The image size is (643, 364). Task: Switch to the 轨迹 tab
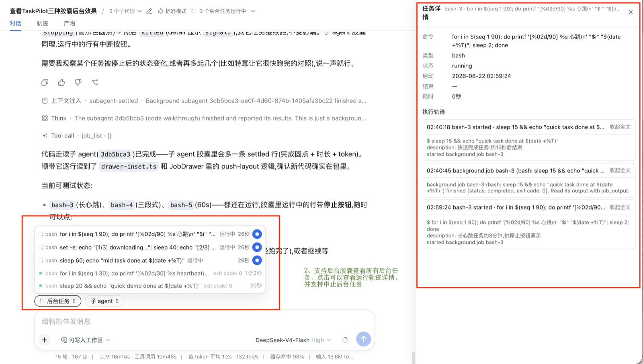pyautogui.click(x=42, y=23)
